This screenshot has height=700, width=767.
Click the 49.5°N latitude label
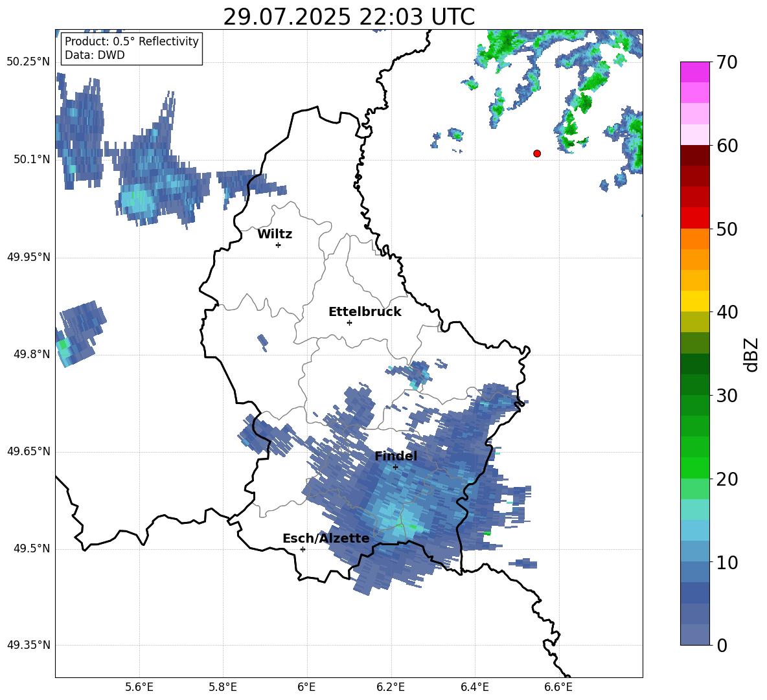[32, 548]
